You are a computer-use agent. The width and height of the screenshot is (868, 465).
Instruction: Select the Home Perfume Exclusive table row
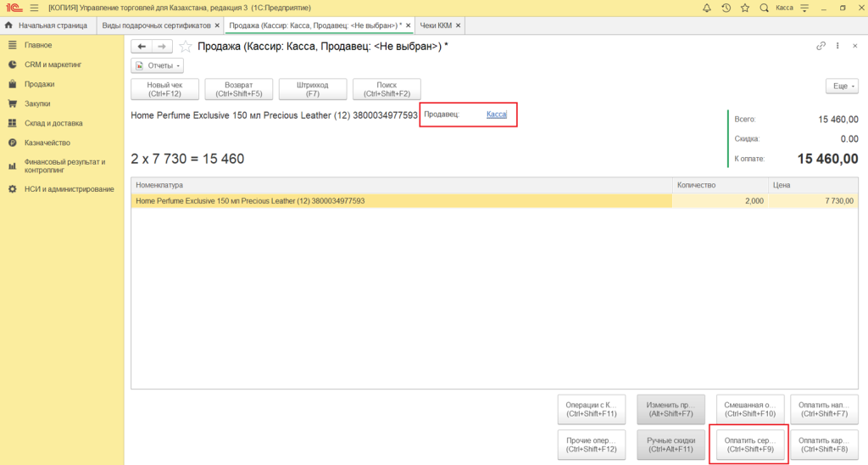494,200
